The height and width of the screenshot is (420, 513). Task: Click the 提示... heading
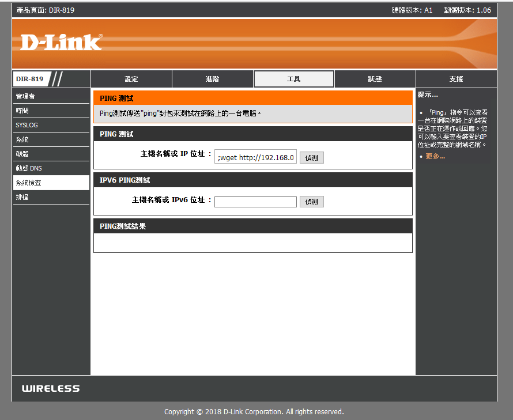coord(428,94)
